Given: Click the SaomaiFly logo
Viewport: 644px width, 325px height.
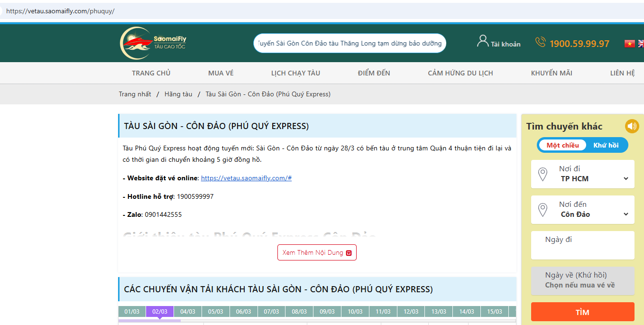Looking at the screenshot, I should click(153, 43).
